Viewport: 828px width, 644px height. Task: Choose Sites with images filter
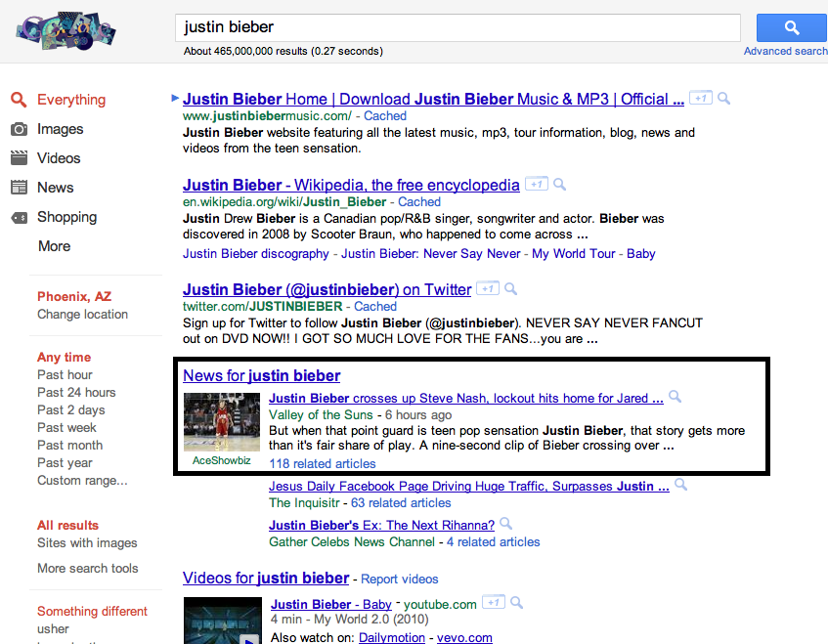(x=87, y=543)
